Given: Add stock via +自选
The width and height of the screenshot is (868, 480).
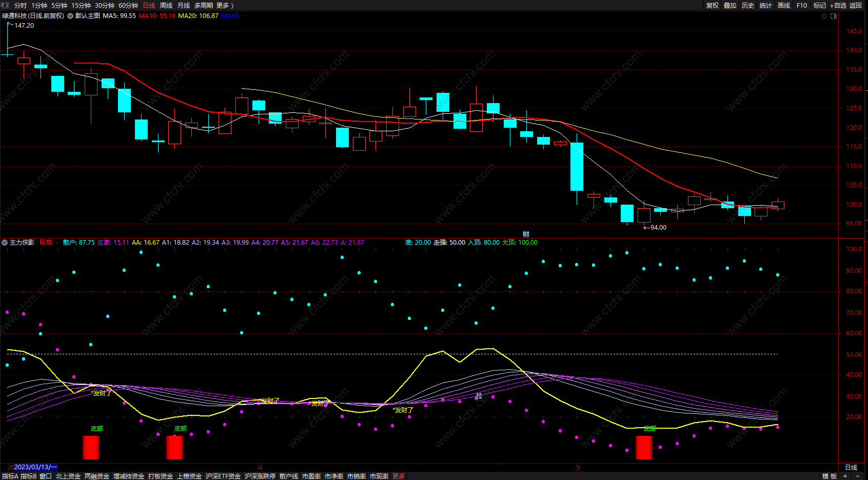Looking at the screenshot, I should (838, 5).
